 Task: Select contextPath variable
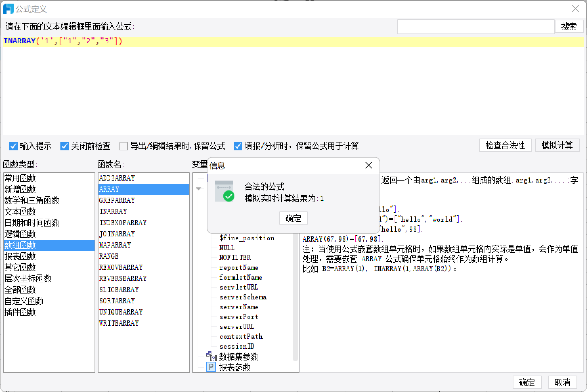pyautogui.click(x=241, y=337)
